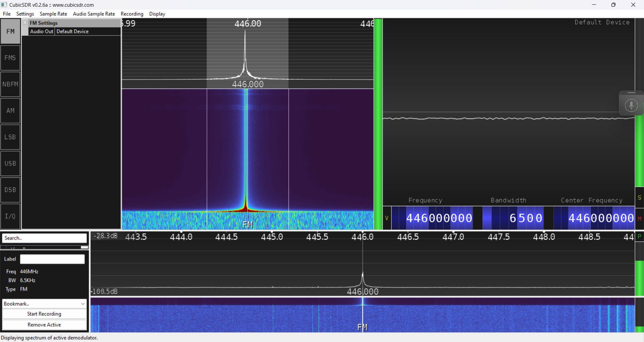Click inside the Label text field
Viewport: 644px width, 342px height.
click(x=52, y=259)
